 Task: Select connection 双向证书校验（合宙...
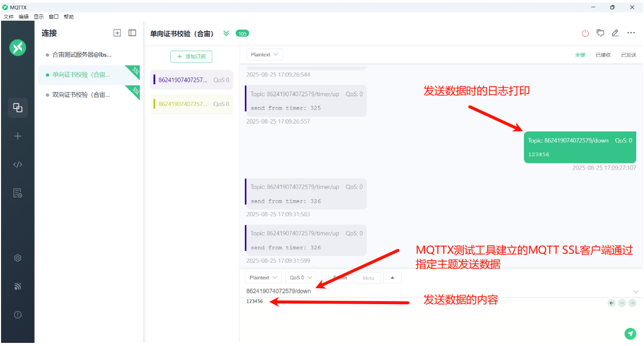pos(89,95)
